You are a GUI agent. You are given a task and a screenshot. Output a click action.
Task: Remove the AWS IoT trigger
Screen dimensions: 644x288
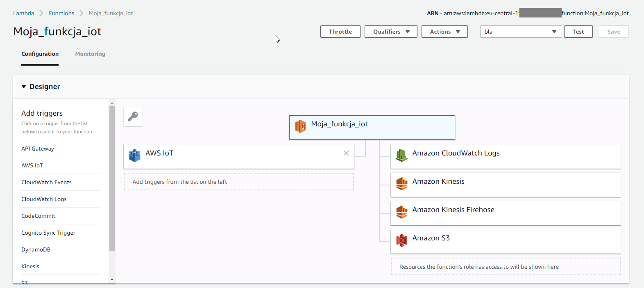coord(346,153)
